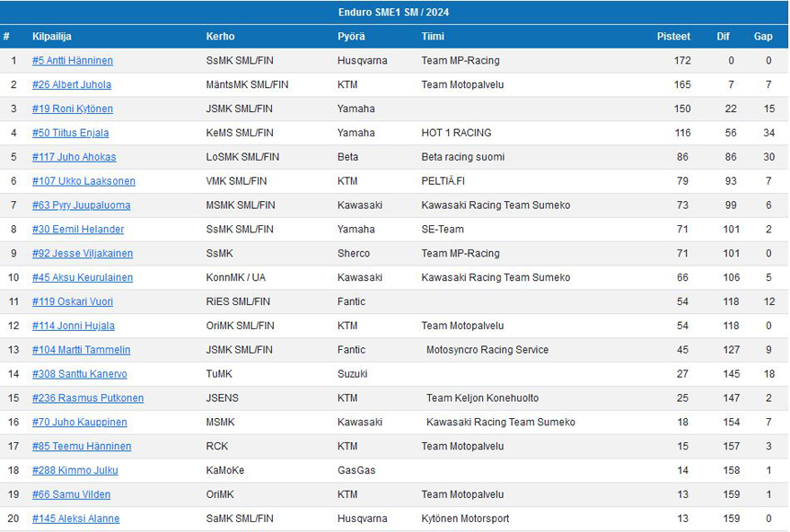Follow the #119 Oskari Vuori link
This screenshot has width=790, height=532.
coord(73,301)
